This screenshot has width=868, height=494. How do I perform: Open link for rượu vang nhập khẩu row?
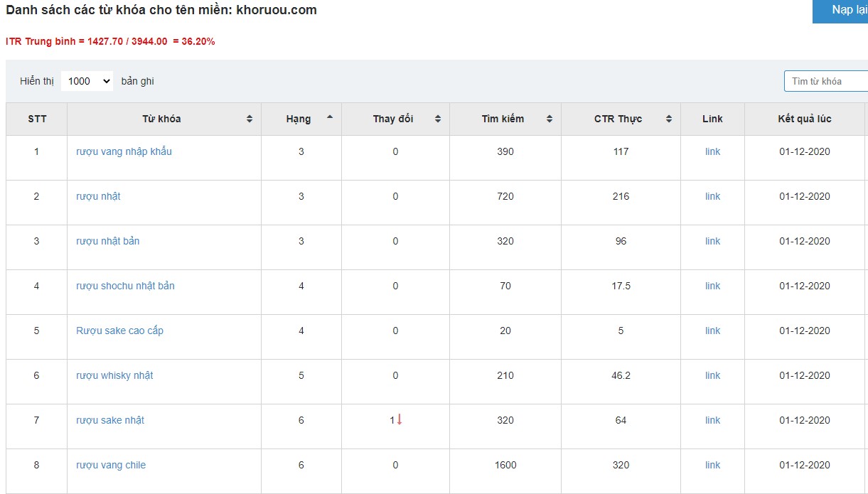point(712,151)
